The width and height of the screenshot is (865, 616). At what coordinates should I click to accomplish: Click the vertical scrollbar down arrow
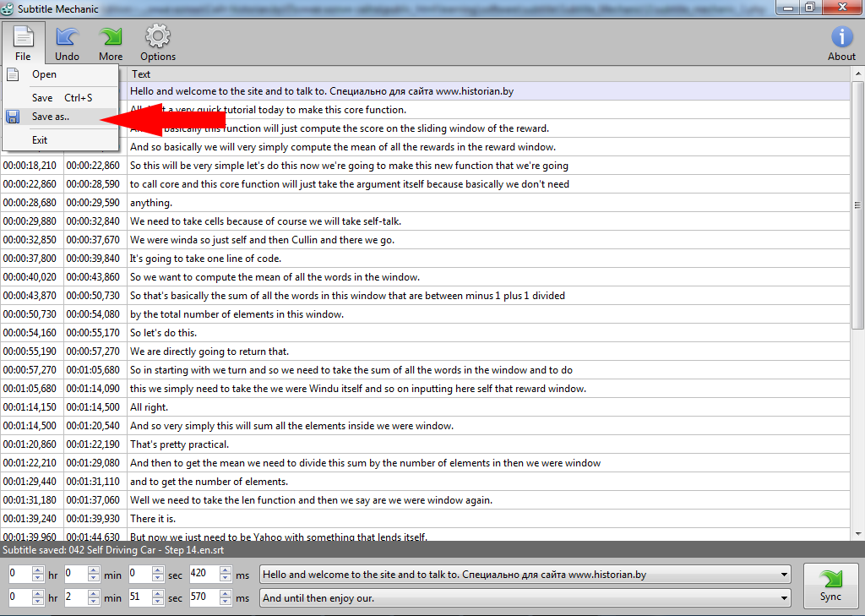pyautogui.click(x=858, y=534)
